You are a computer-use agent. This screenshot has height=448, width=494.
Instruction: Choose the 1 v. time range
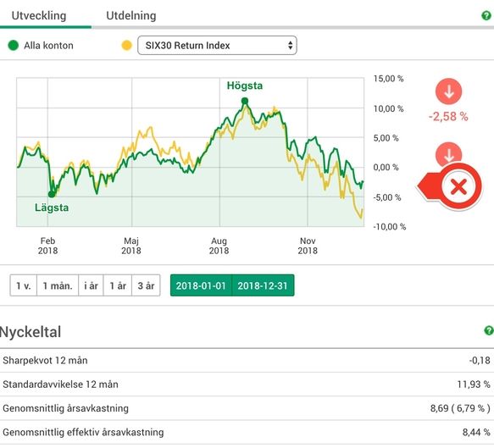24,285
